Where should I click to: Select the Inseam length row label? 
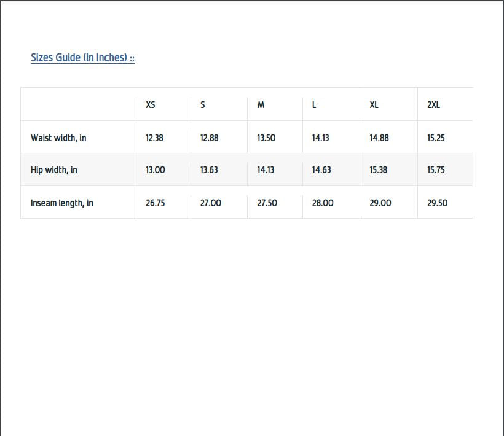tap(62, 203)
